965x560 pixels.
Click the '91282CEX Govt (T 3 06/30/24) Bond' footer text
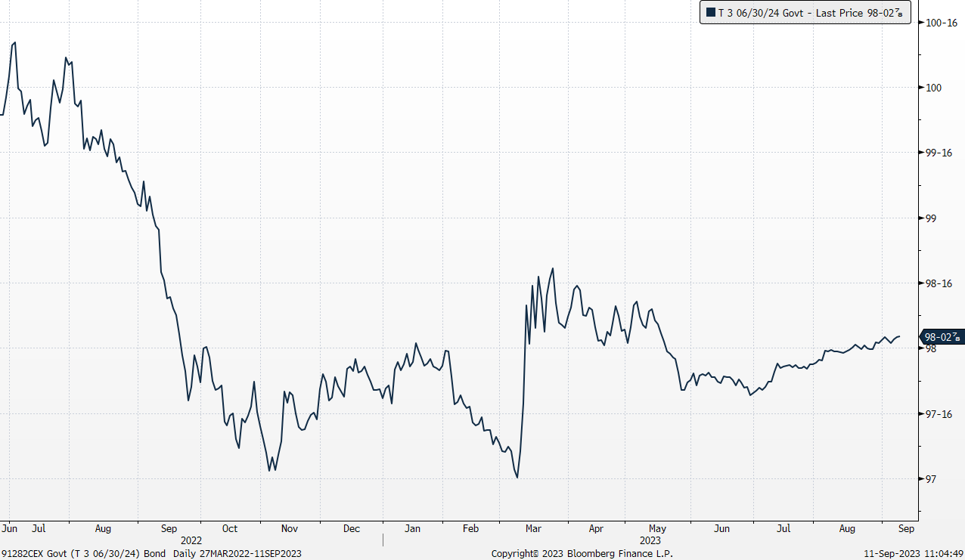pos(84,554)
